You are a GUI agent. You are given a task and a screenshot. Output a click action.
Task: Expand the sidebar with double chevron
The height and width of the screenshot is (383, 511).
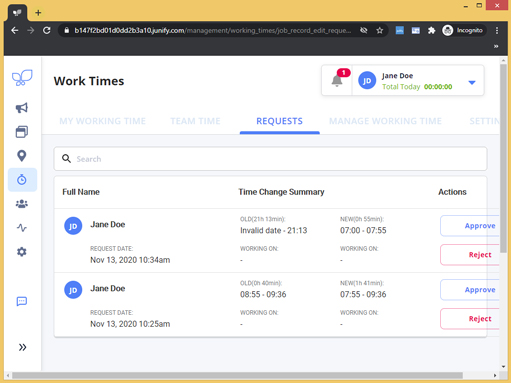22,347
